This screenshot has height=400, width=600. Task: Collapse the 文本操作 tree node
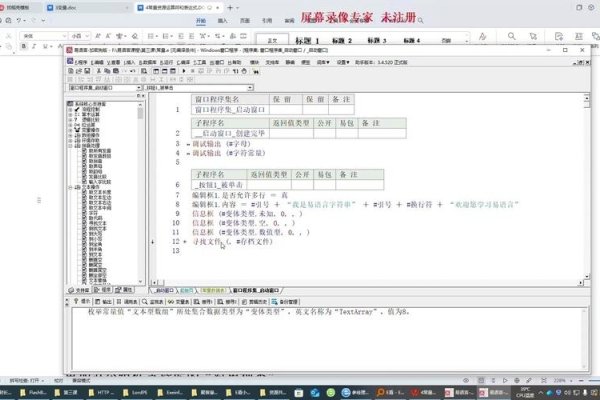pos(70,187)
